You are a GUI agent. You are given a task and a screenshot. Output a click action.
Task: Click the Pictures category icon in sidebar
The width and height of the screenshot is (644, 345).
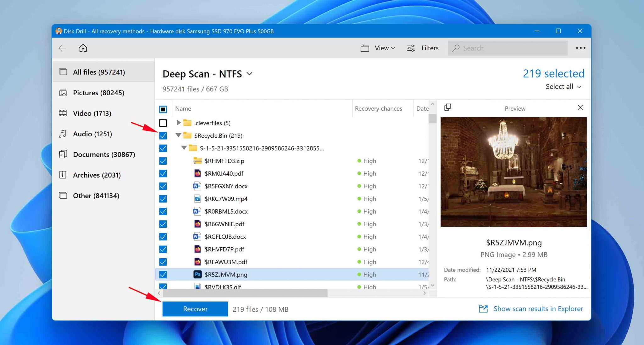(63, 93)
